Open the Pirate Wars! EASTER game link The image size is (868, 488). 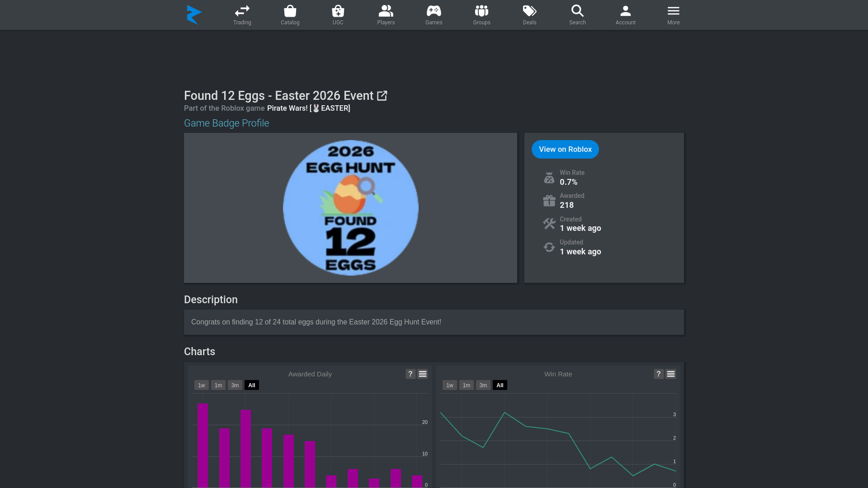(x=309, y=108)
